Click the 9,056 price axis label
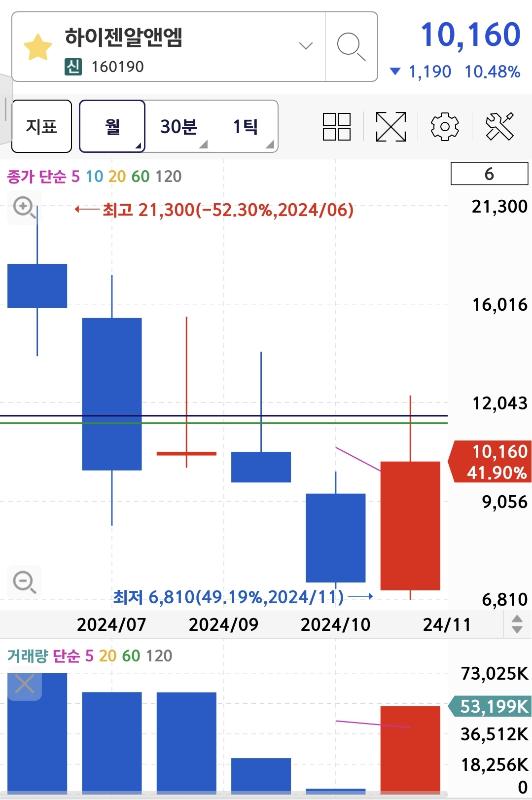Image resolution: width=532 pixels, height=800 pixels. point(504,502)
